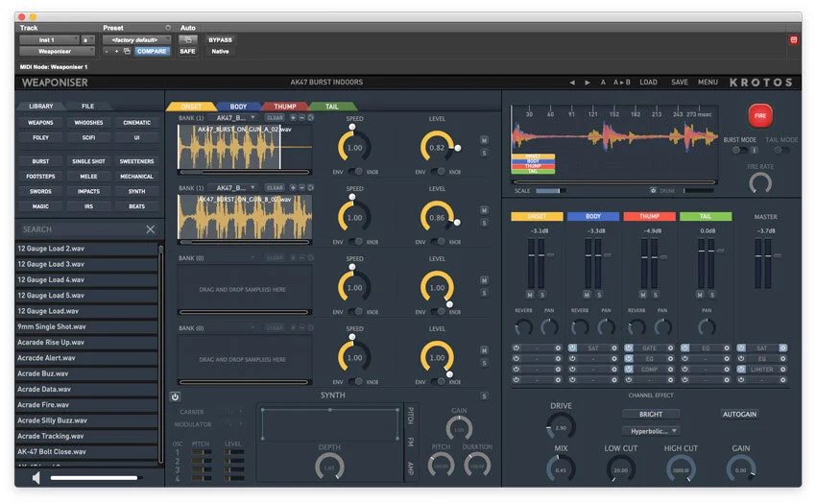Click CLEAR on first bank
Screen dimensions: 816x504
point(275,118)
